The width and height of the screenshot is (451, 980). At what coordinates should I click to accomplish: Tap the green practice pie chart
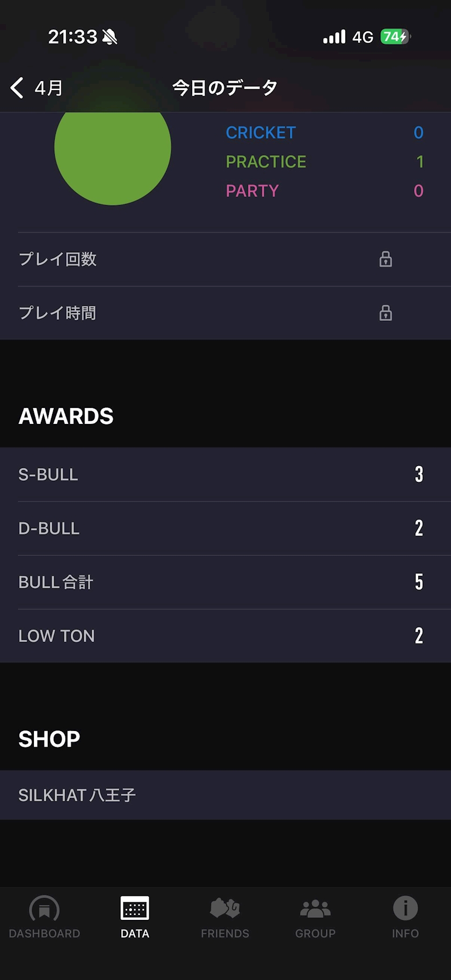[x=113, y=153]
